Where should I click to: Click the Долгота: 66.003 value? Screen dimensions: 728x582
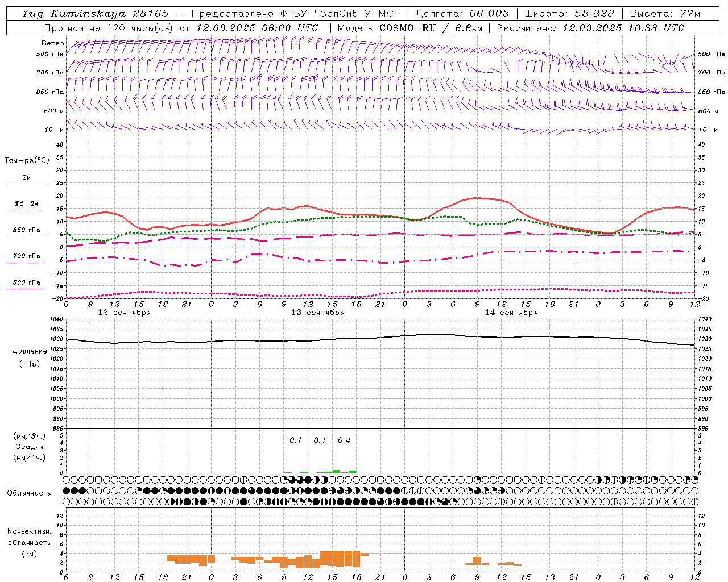click(462, 14)
